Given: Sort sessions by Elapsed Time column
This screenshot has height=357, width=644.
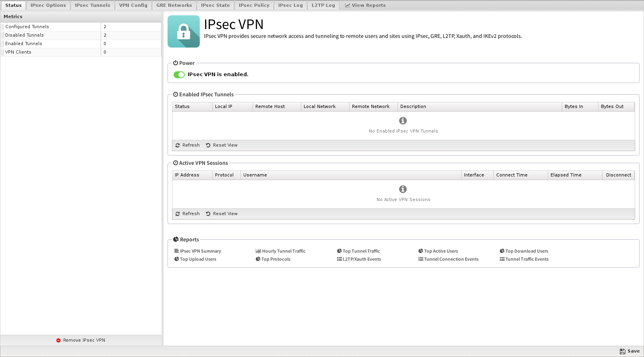Looking at the screenshot, I should click(x=575, y=175).
